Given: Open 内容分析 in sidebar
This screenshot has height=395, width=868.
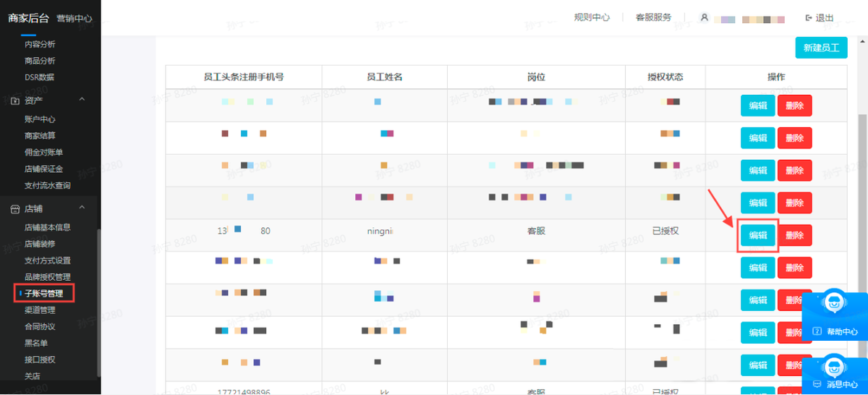Looking at the screenshot, I should click(x=40, y=44).
